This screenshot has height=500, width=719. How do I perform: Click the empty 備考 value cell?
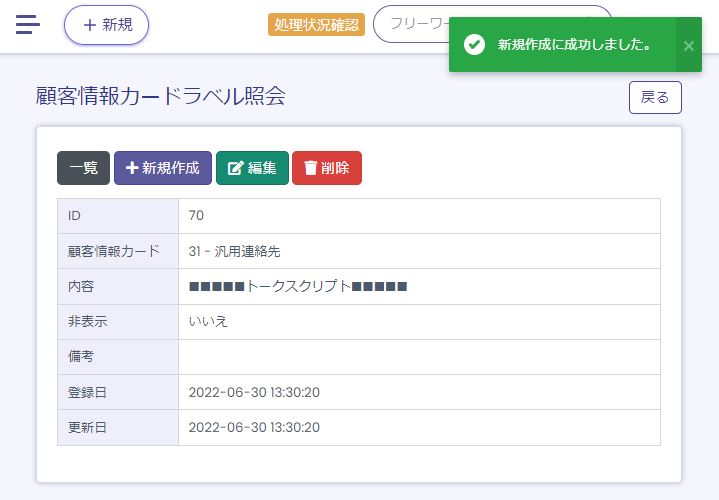coord(418,356)
